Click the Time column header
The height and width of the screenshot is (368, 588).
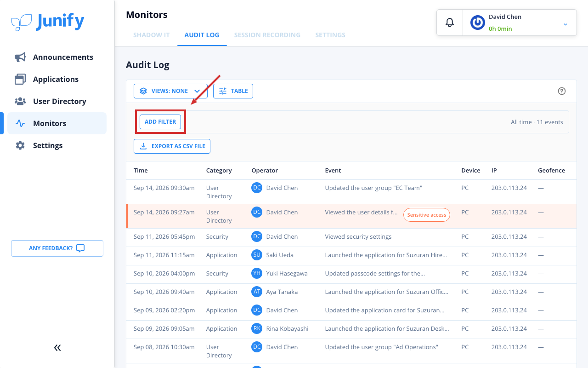point(141,171)
